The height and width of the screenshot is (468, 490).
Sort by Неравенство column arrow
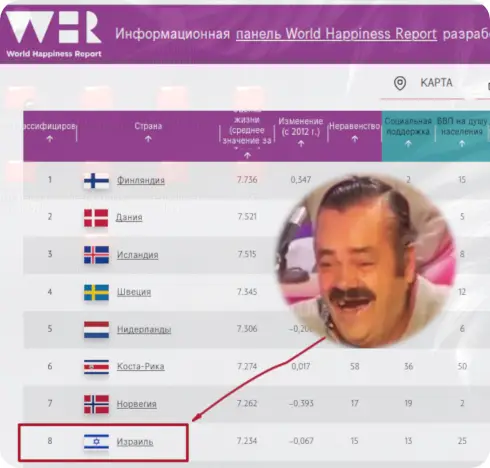pos(355,139)
